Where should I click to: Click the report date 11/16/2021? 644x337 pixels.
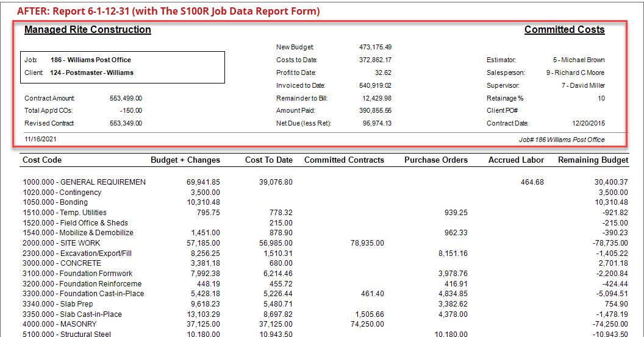(x=40, y=139)
